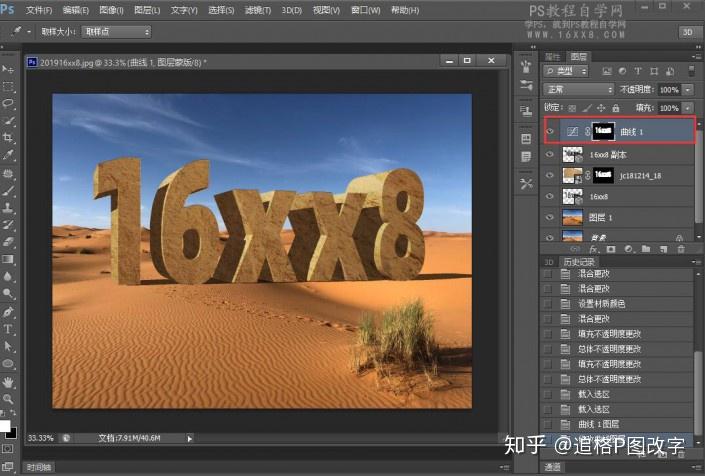Hide the 曲线 1 layer
This screenshot has width=705, height=476.
click(x=550, y=131)
